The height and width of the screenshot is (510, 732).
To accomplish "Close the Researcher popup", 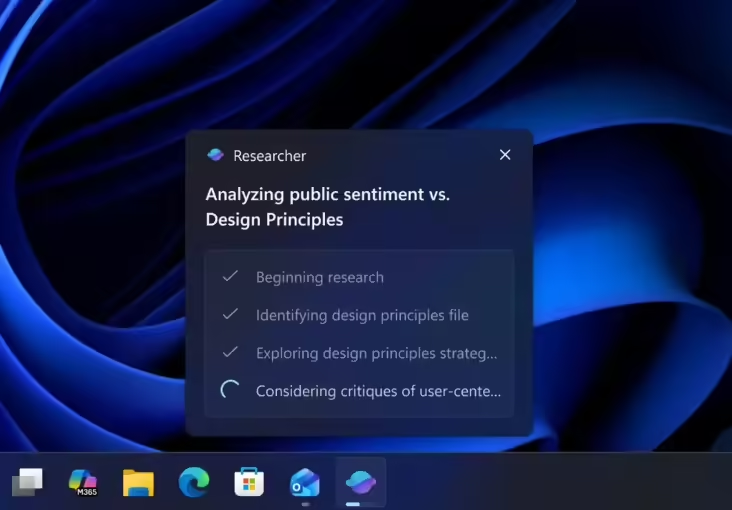I will pos(505,155).
